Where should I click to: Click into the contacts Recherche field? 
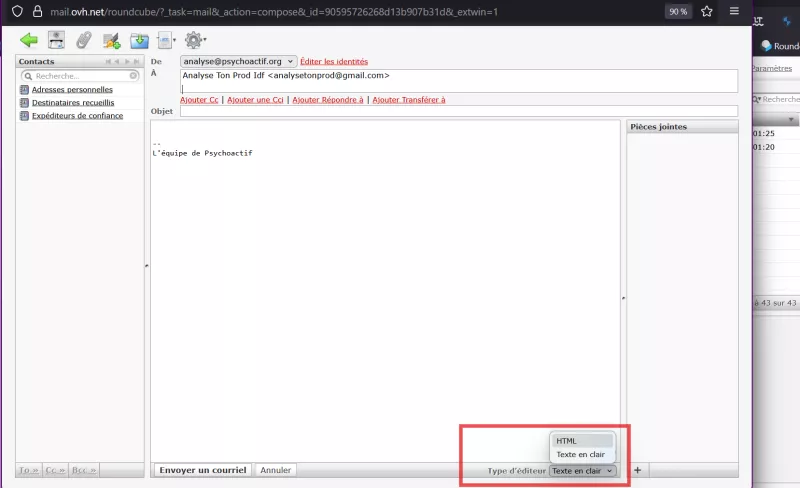click(x=81, y=76)
